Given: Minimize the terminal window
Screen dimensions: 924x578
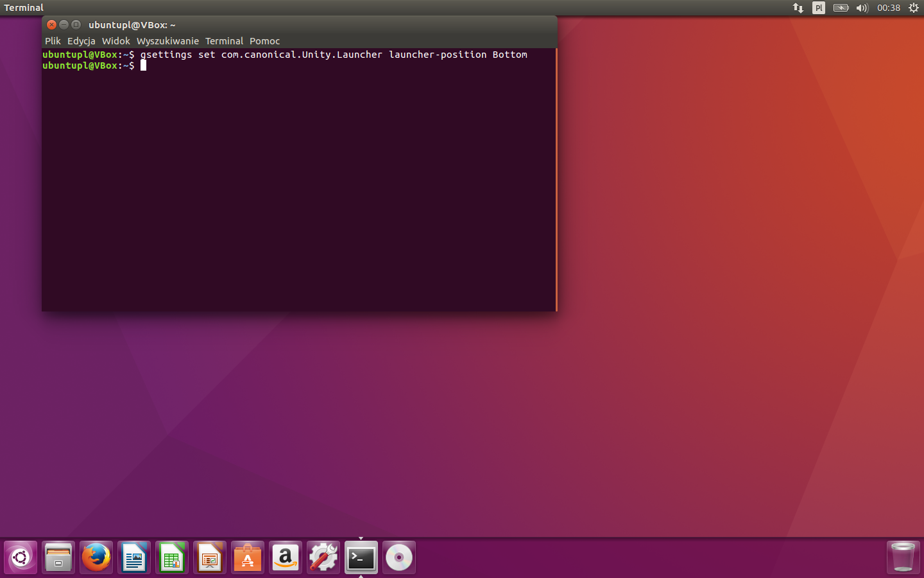Looking at the screenshot, I should tap(64, 24).
